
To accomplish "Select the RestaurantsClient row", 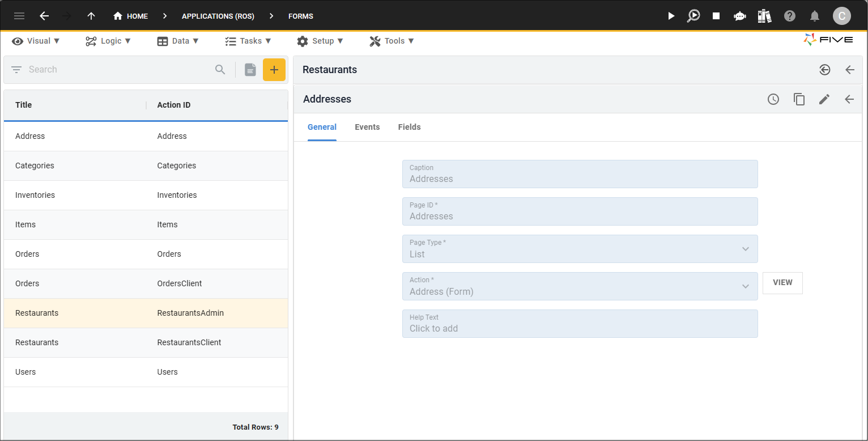I will [x=146, y=342].
